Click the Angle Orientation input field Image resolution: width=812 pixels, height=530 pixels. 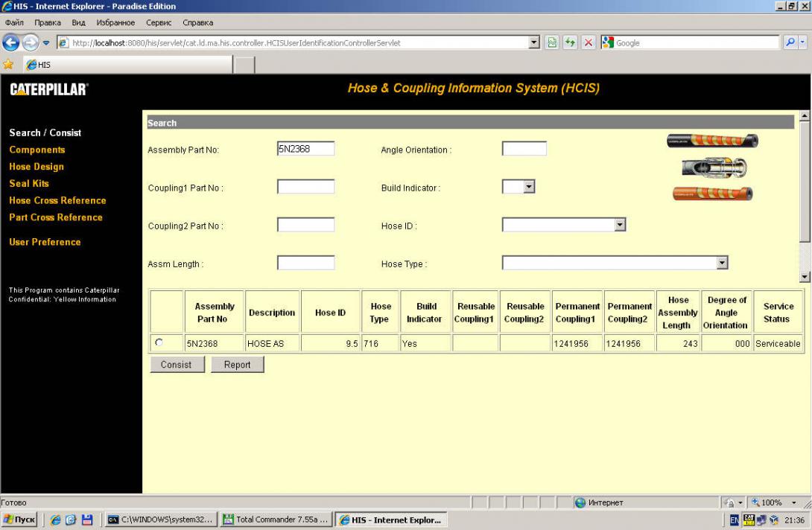coord(524,149)
